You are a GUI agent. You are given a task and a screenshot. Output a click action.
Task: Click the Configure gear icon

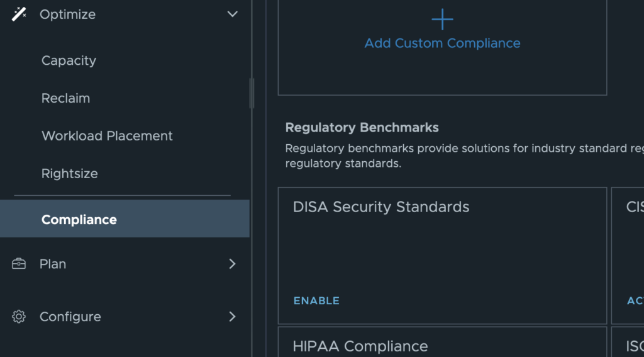(19, 317)
